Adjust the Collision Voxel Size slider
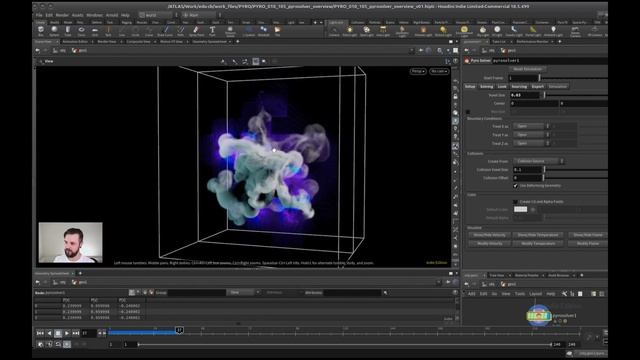640x360 pixels. tap(576, 169)
